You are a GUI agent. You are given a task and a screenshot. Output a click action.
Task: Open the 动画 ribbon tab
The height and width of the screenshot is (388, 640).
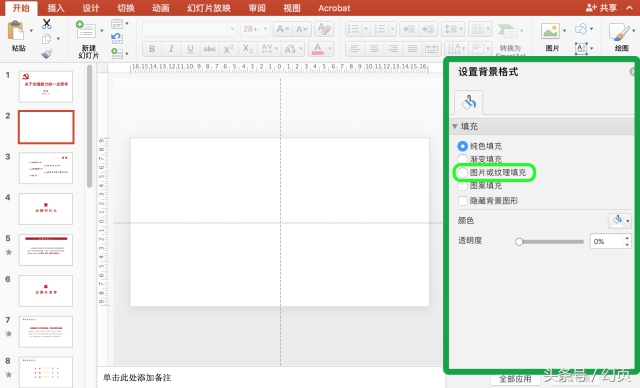160,8
